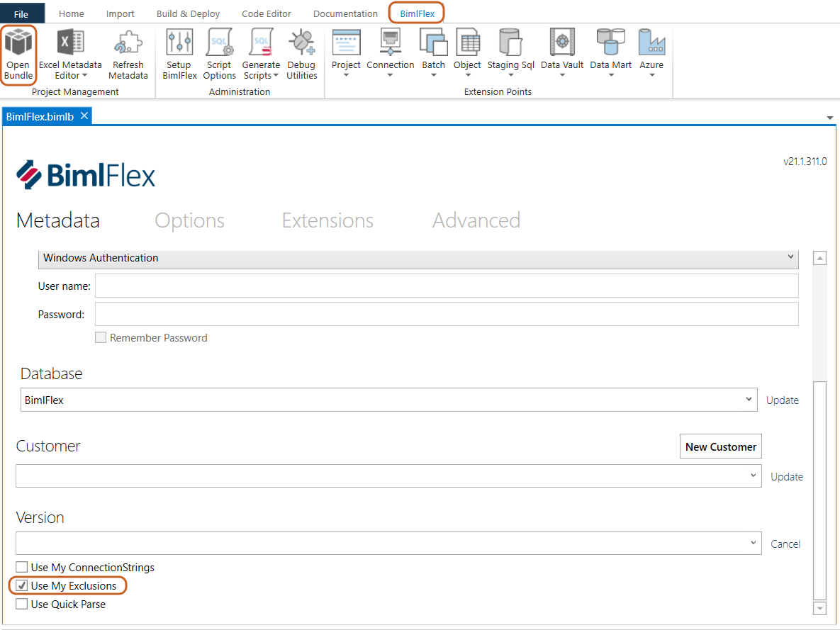Enable Use Quick Parse
Screen dimensions: 840x630
click(x=21, y=604)
